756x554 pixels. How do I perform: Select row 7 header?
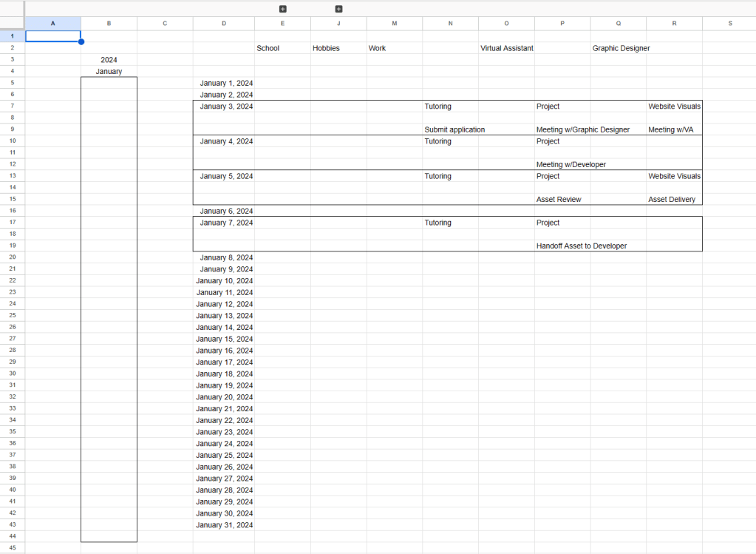click(x=13, y=106)
